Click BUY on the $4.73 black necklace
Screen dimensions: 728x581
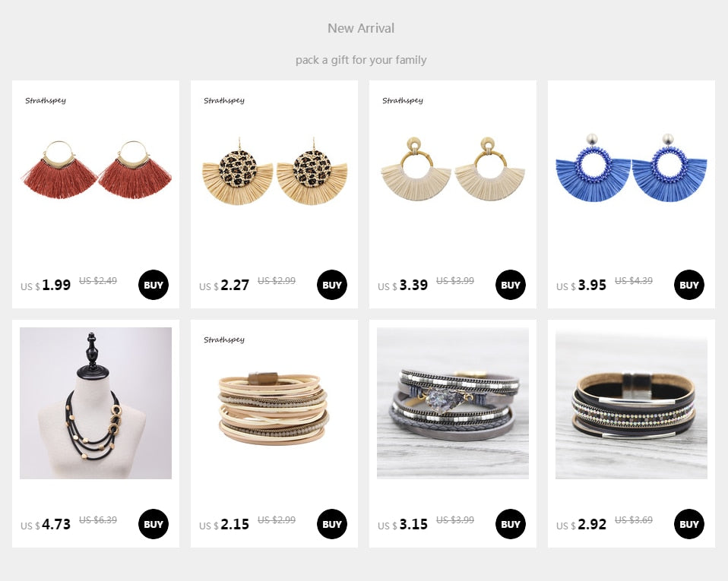[154, 524]
